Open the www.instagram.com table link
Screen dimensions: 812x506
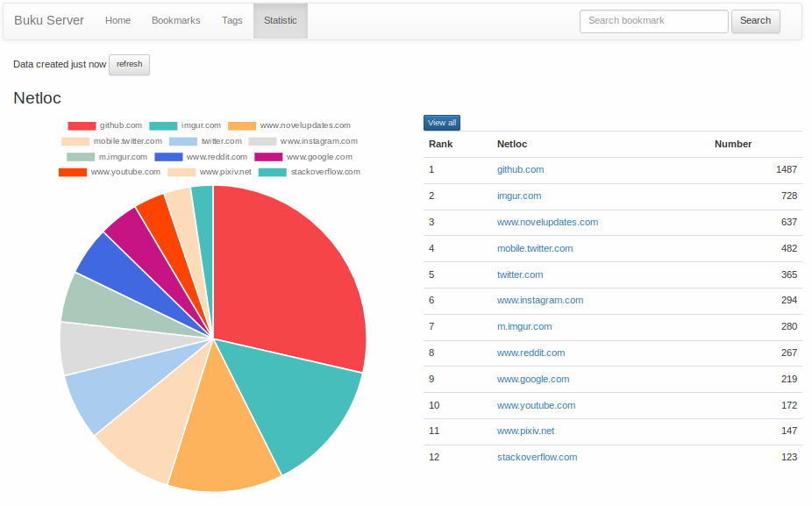click(540, 300)
